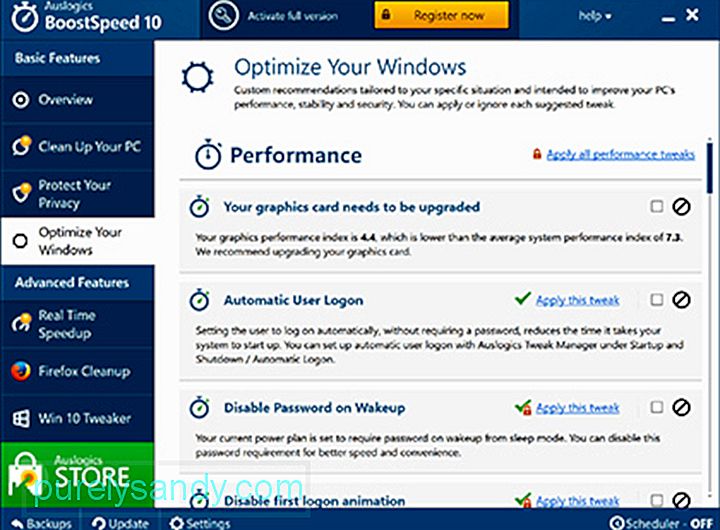
Task: Go to the Protect Your Privacy section
Action: [78, 194]
